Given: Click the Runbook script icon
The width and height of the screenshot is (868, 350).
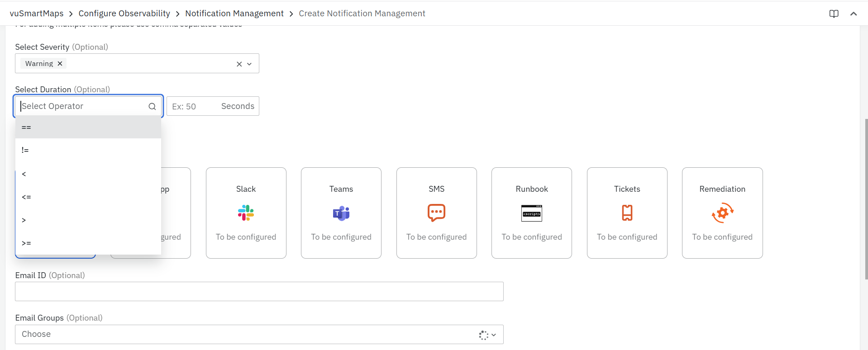Looking at the screenshot, I should click(531, 213).
